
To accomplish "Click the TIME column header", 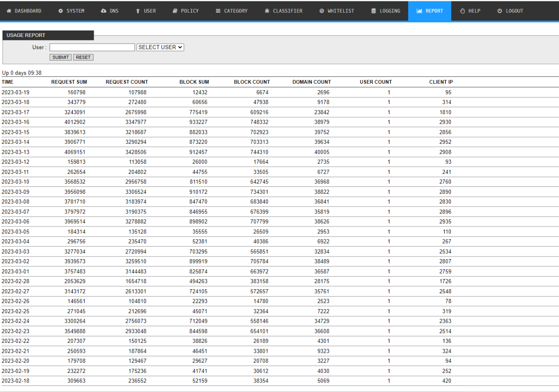I will [x=7, y=82].
